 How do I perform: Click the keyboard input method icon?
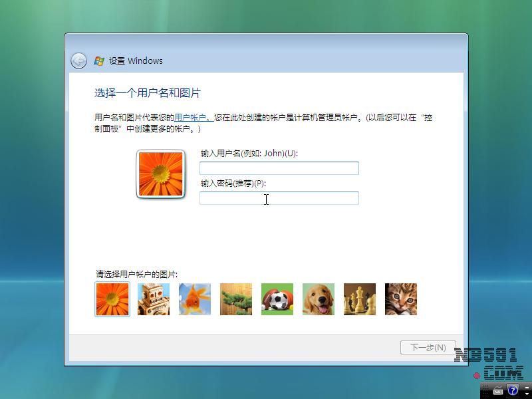(x=498, y=390)
